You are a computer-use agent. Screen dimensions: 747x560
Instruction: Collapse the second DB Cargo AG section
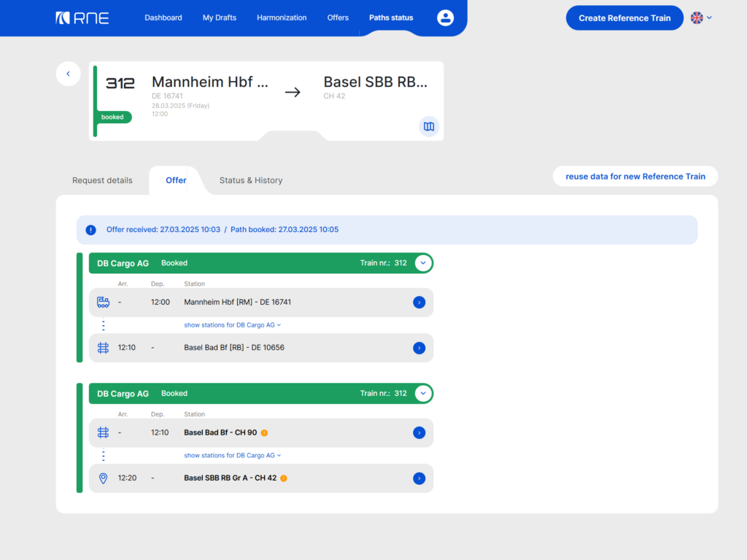422,394
